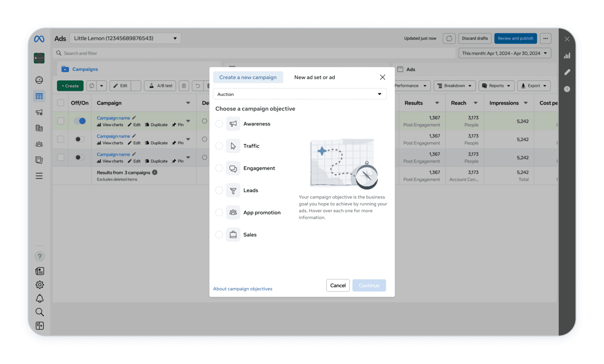Open the date range dropdown

[505, 53]
